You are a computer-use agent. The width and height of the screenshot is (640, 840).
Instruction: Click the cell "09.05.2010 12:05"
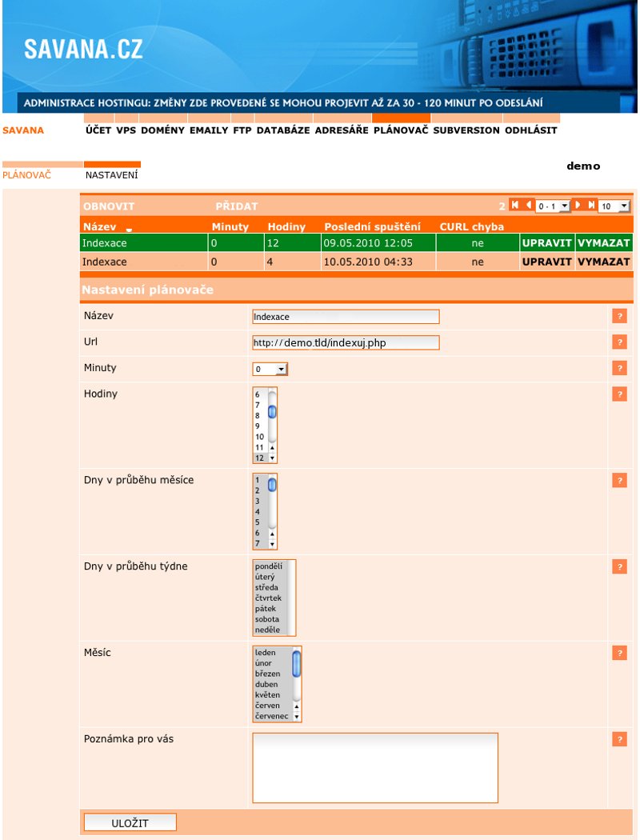[378, 242]
